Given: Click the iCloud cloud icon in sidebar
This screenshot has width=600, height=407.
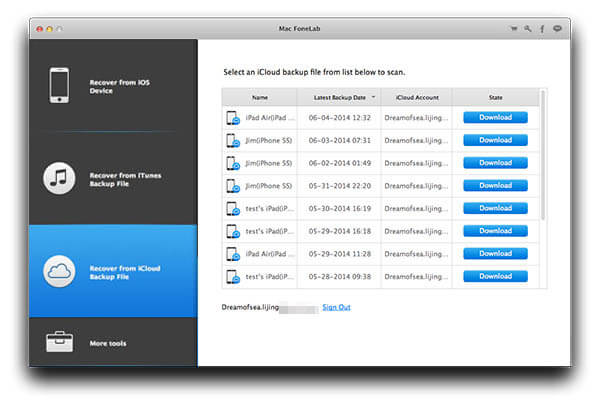Looking at the screenshot, I should tap(59, 271).
